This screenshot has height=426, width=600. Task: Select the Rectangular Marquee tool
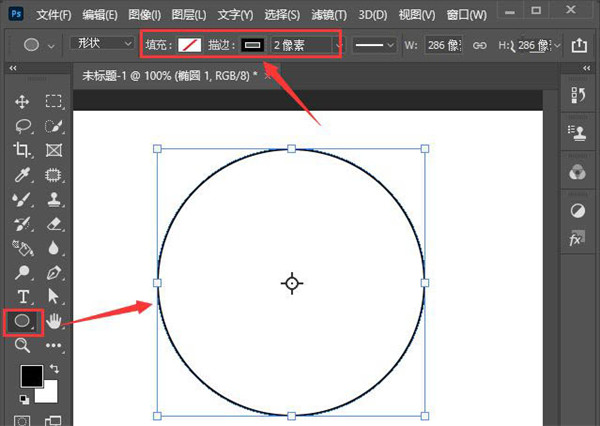(x=54, y=101)
